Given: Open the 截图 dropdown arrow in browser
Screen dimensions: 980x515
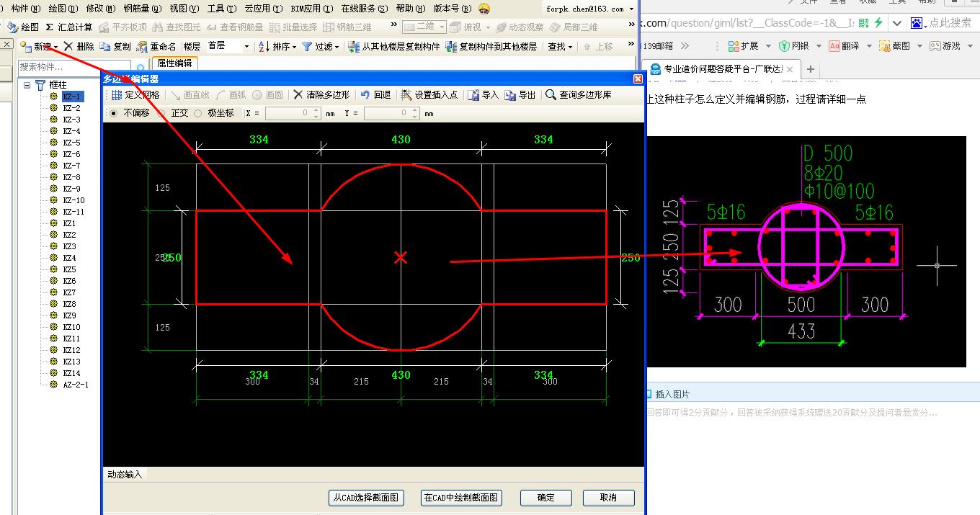Looking at the screenshot, I should [918, 45].
